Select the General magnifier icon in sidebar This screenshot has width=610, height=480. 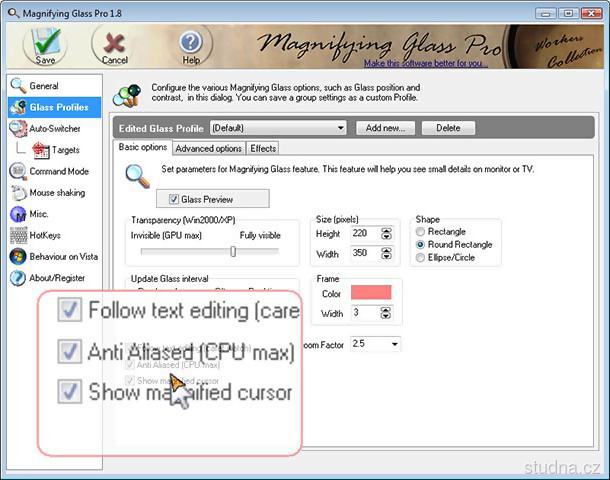[18, 86]
